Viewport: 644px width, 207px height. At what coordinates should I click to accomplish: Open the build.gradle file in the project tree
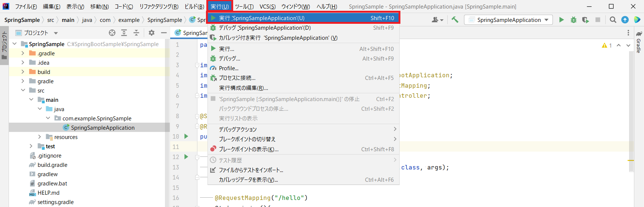tap(52, 165)
